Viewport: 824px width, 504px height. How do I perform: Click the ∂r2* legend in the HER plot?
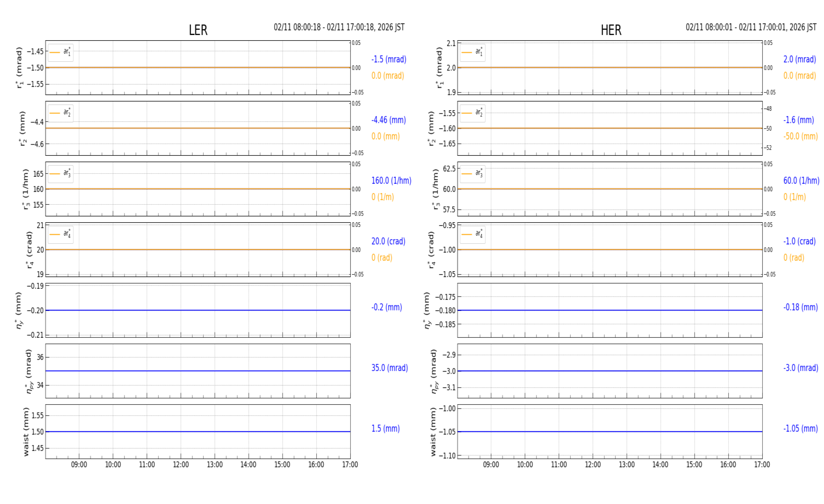coord(473,113)
